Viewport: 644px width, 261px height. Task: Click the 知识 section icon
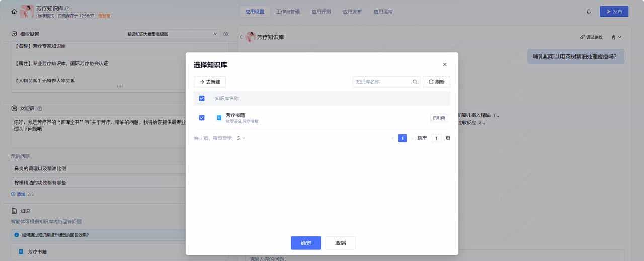pos(14,211)
